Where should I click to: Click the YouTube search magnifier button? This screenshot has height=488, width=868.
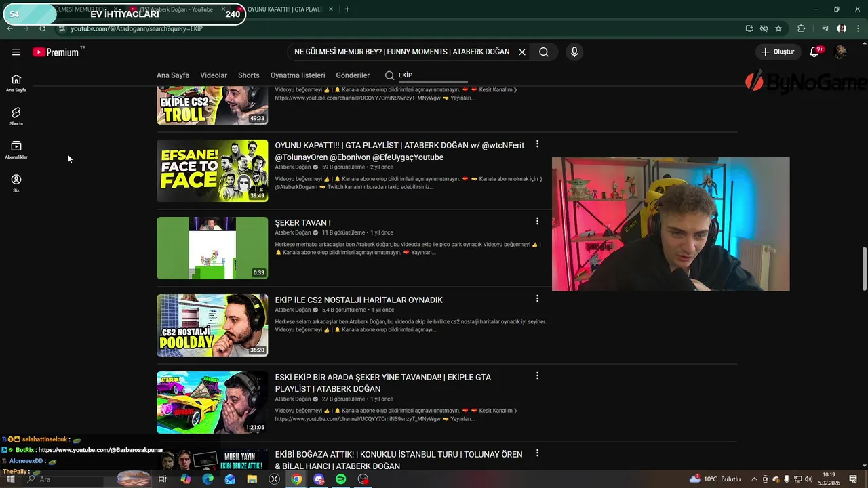point(544,52)
